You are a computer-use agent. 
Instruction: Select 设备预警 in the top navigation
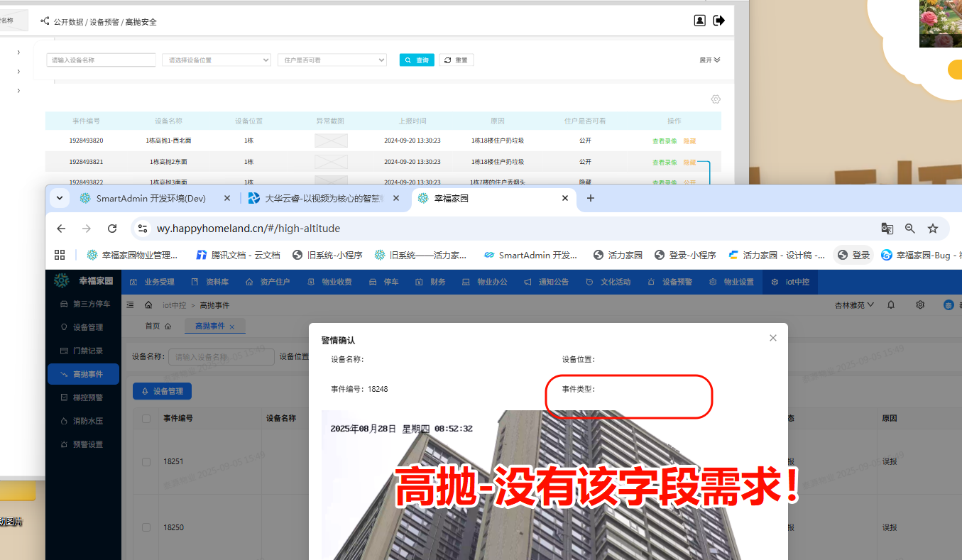[669, 282]
